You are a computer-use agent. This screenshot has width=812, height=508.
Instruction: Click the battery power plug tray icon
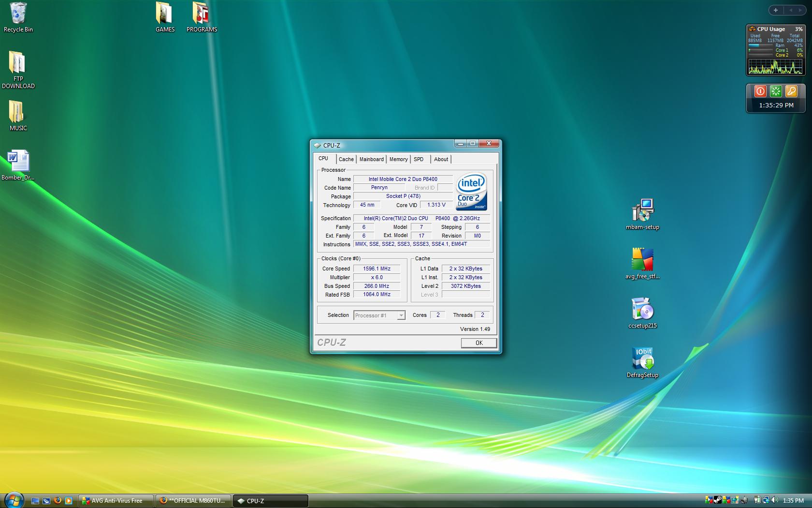pyautogui.click(x=757, y=500)
